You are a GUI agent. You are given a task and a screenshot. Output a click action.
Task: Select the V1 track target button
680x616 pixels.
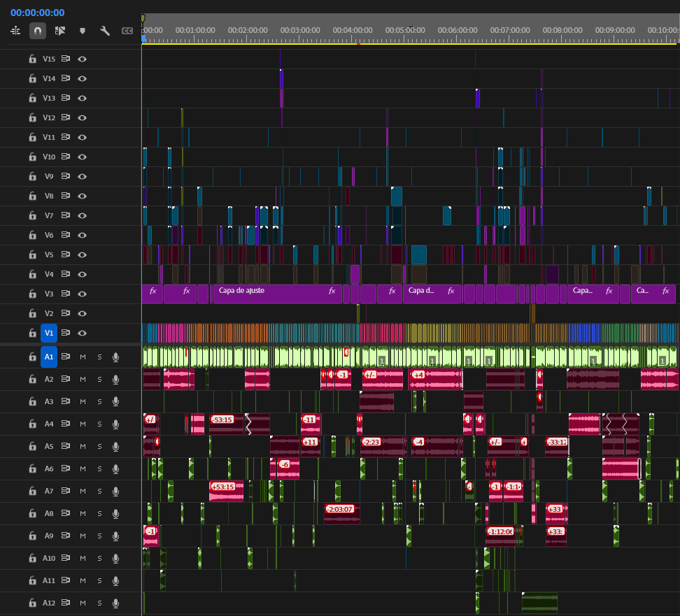(x=48, y=333)
